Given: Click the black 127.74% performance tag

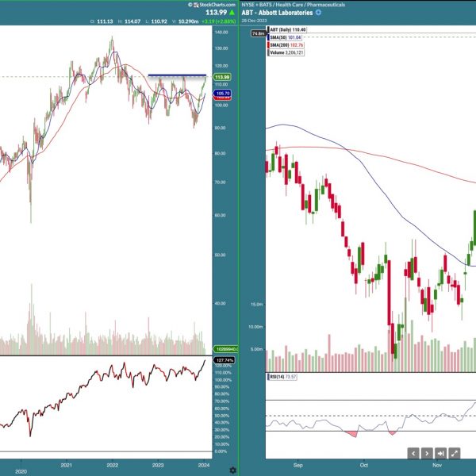Looking at the screenshot, I should pyautogui.click(x=224, y=360).
